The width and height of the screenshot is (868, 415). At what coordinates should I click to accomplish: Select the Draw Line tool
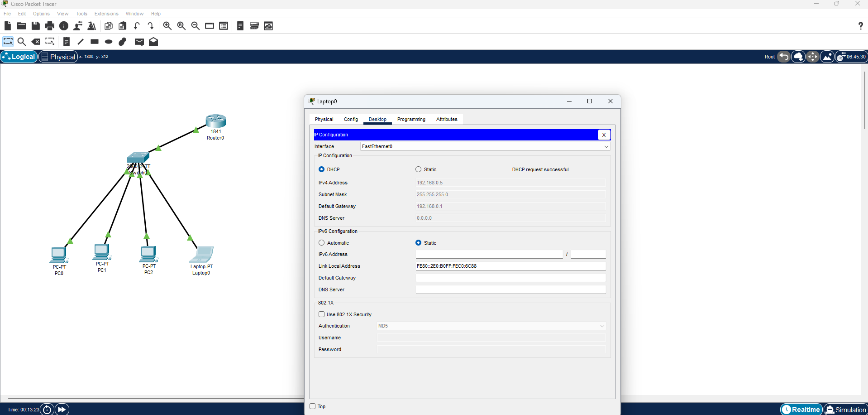pos(81,42)
